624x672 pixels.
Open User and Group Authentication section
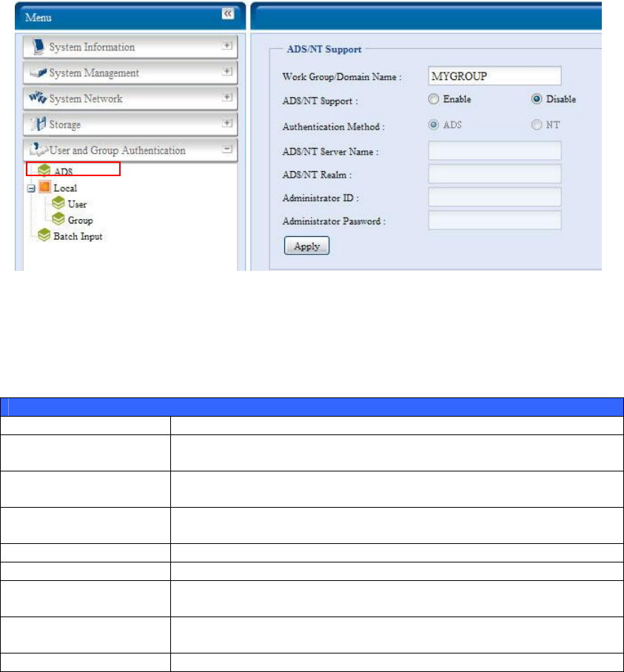click(x=130, y=150)
